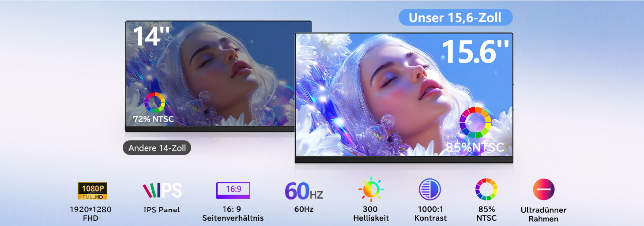Click the red Ultradünner Rahmen icon

click(x=544, y=190)
